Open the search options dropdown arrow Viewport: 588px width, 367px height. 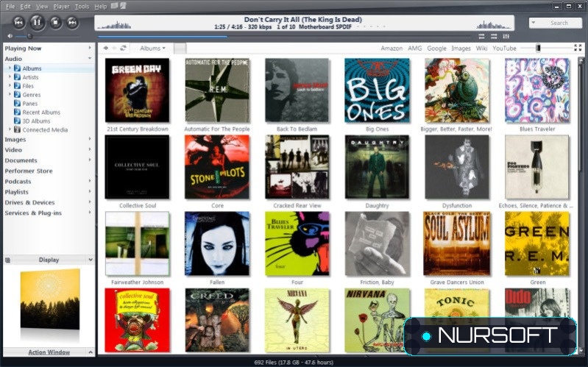[534, 23]
